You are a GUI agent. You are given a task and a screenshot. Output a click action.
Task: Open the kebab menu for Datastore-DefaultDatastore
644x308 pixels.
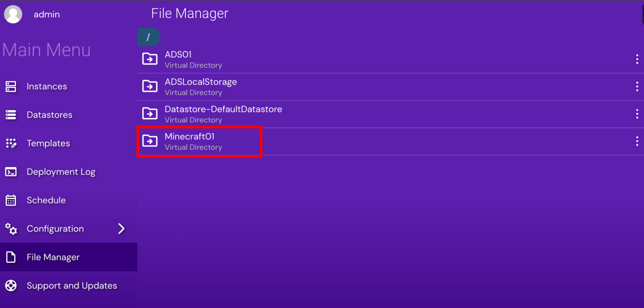[637, 114]
